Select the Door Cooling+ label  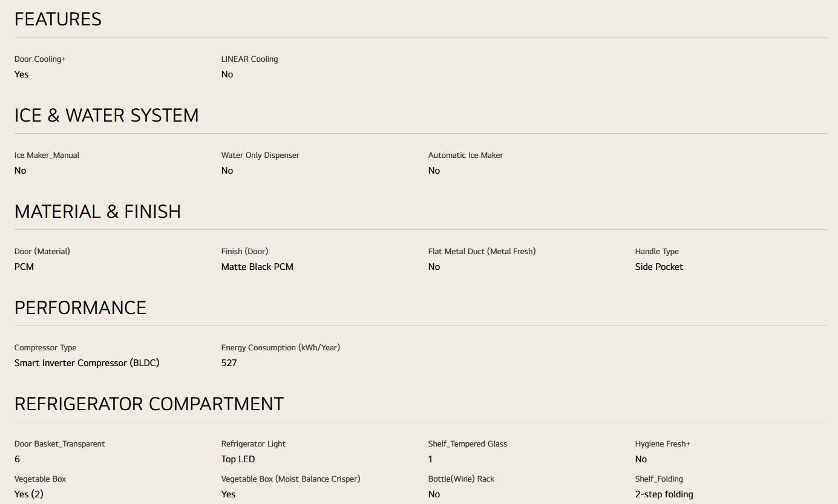[40, 59]
